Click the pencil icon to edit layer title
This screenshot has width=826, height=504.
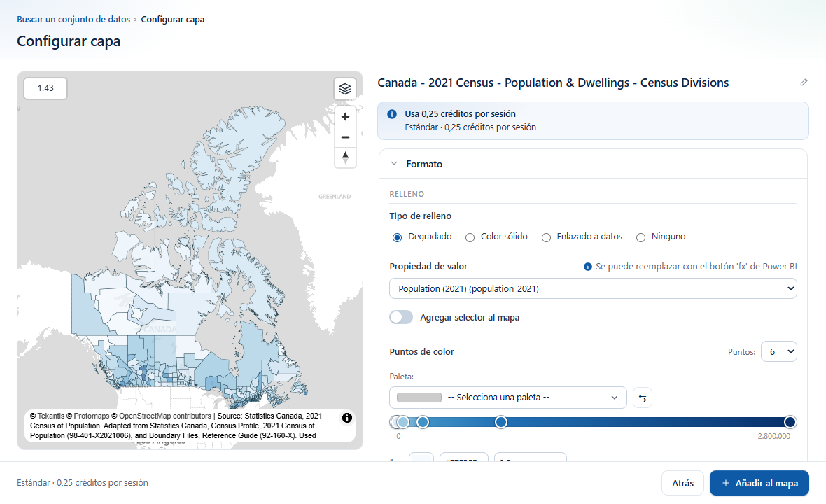pos(804,82)
